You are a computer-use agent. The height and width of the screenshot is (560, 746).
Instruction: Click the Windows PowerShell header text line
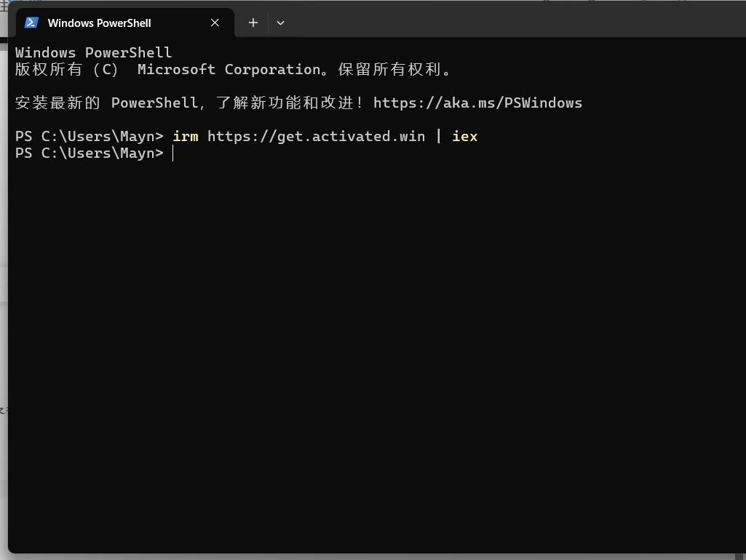point(93,52)
